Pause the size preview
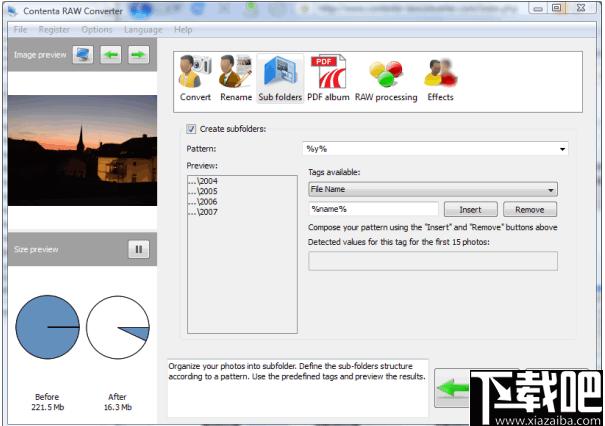The width and height of the screenshot is (605, 426). 139,249
